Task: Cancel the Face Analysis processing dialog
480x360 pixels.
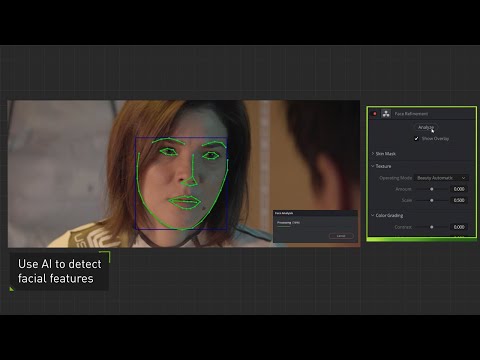Action: pos(341,236)
